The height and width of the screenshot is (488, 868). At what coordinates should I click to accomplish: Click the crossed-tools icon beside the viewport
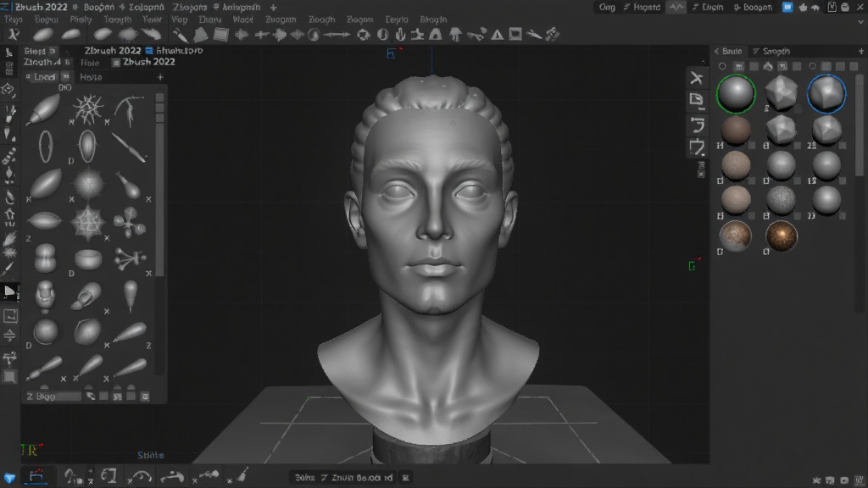(x=697, y=78)
